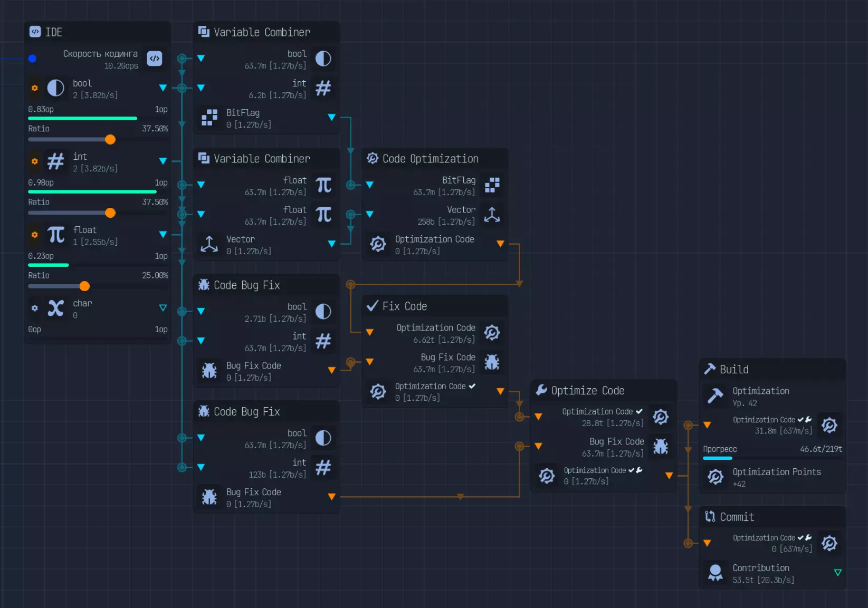Click the IDE node header icon
868x608 pixels.
pyautogui.click(x=35, y=32)
